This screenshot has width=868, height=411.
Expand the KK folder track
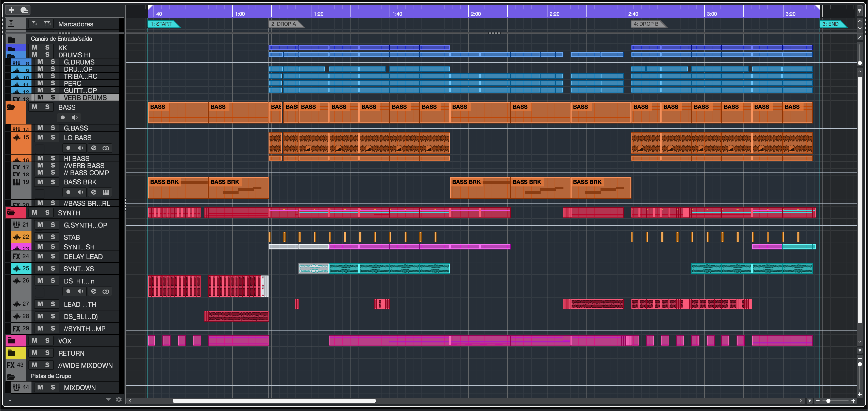coord(11,48)
